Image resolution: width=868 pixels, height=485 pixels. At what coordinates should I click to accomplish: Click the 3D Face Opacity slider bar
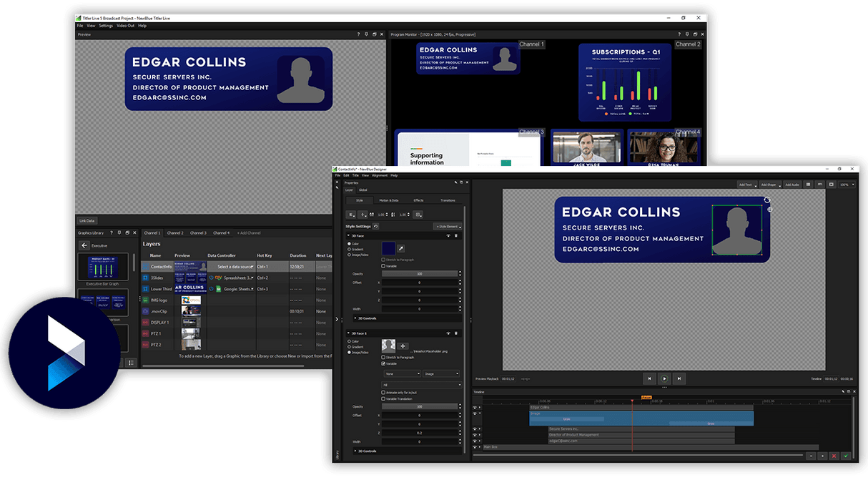420,273
